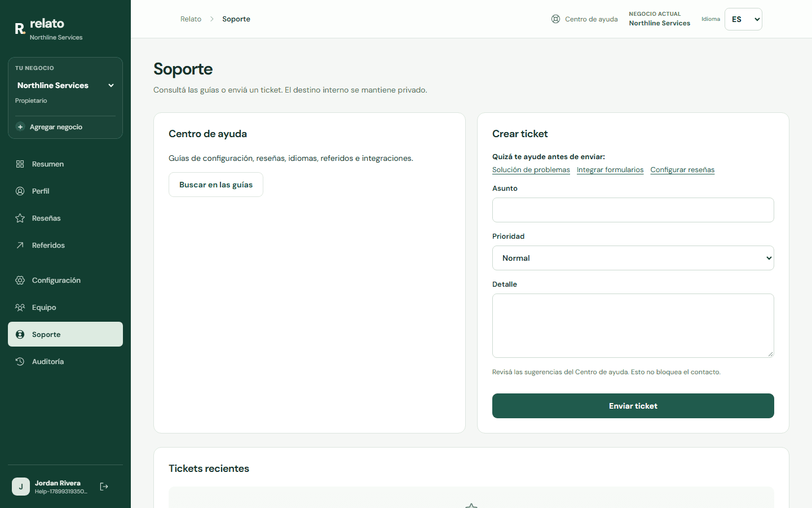Viewport: 812px width, 508px height.
Task: Follow the Configurar reseñas link
Action: [682, 170]
